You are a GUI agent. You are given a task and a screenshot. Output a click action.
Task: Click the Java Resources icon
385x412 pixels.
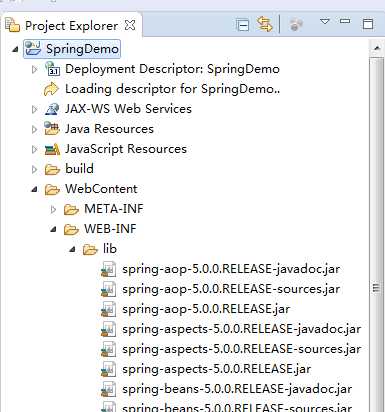click(52, 129)
